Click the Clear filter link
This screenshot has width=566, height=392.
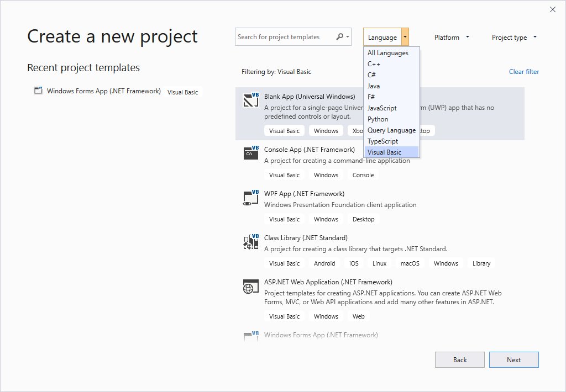pos(524,72)
